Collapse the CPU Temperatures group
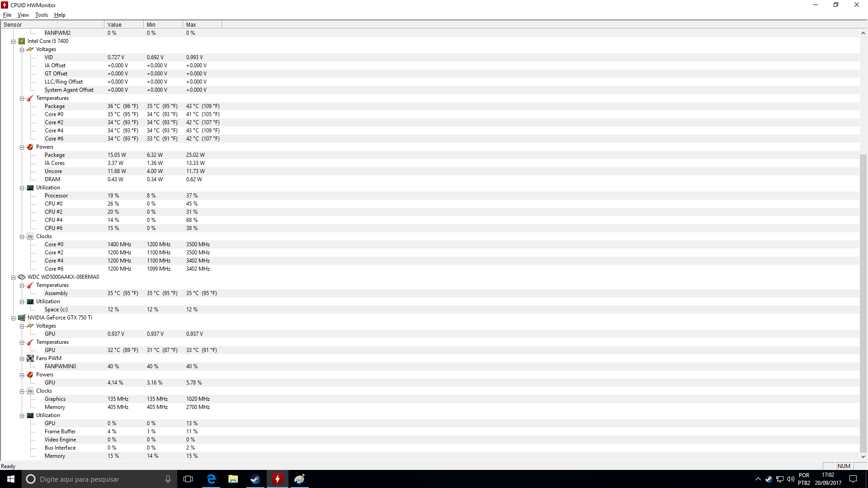The height and width of the screenshot is (488, 868). (x=22, y=99)
